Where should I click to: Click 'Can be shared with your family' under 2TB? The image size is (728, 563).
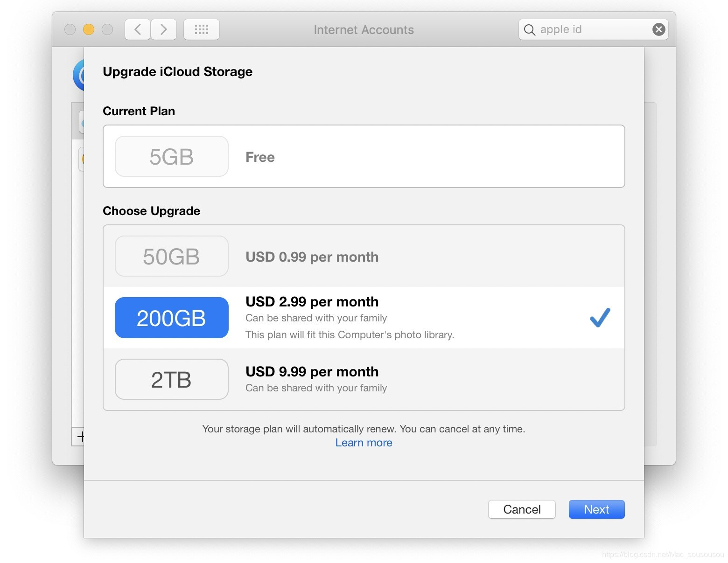tap(316, 388)
